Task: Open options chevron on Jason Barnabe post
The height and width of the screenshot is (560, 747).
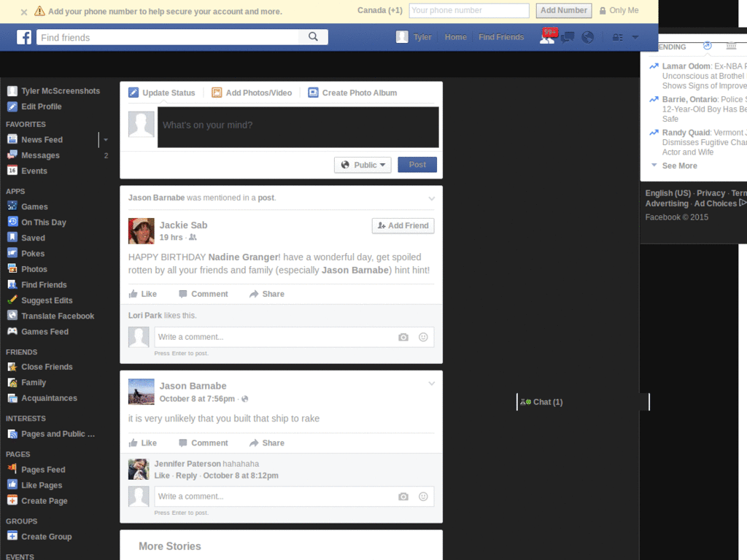Action: click(432, 384)
